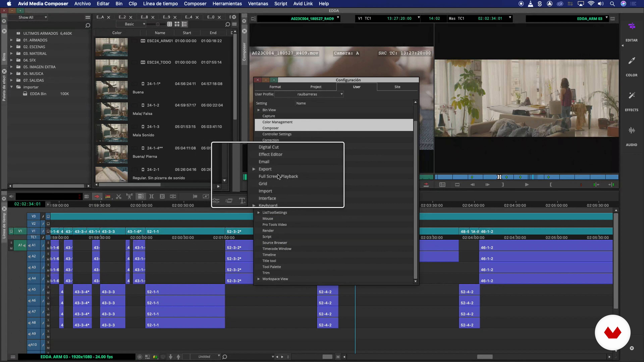
Task: Collapse the importar folder
Action: tap(11, 87)
